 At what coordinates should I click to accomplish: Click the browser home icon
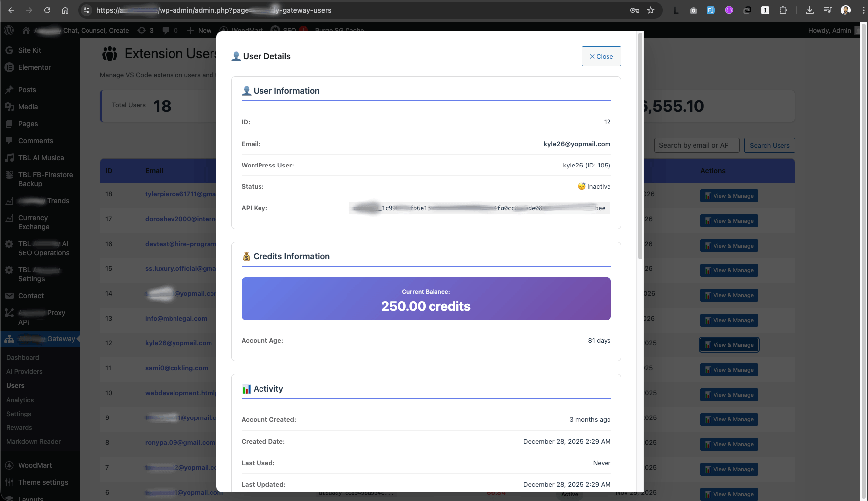[65, 10]
